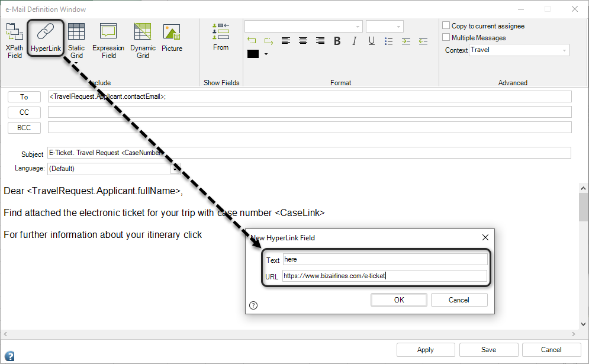This screenshot has height=364, width=589.
Task: Cancel the New HyperLink Field dialog
Action: pyautogui.click(x=459, y=299)
